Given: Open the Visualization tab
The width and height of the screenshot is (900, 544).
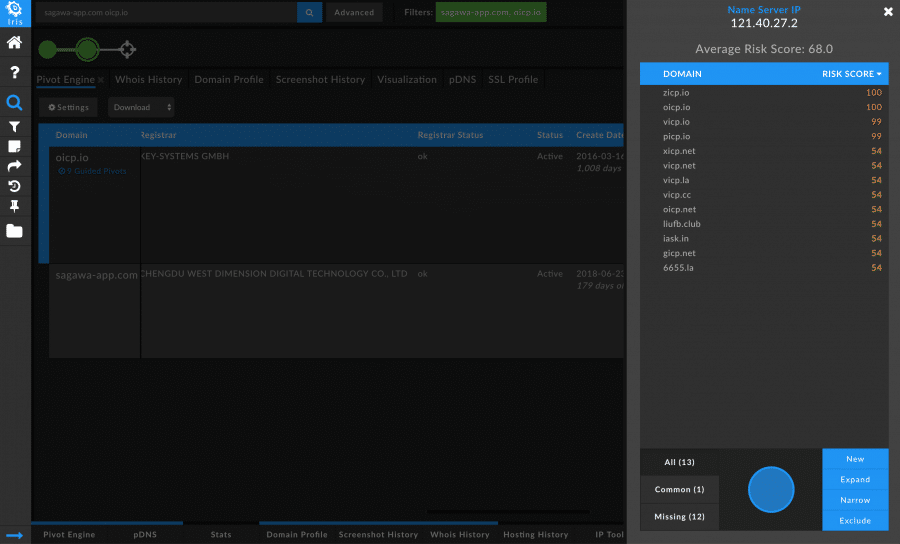Looking at the screenshot, I should click(x=407, y=79).
